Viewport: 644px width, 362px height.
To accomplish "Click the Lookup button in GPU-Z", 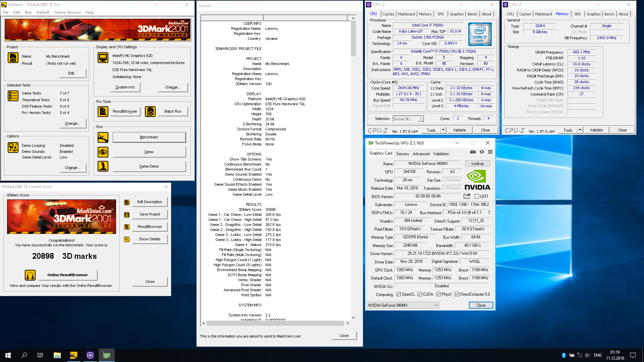I will coord(478,164).
